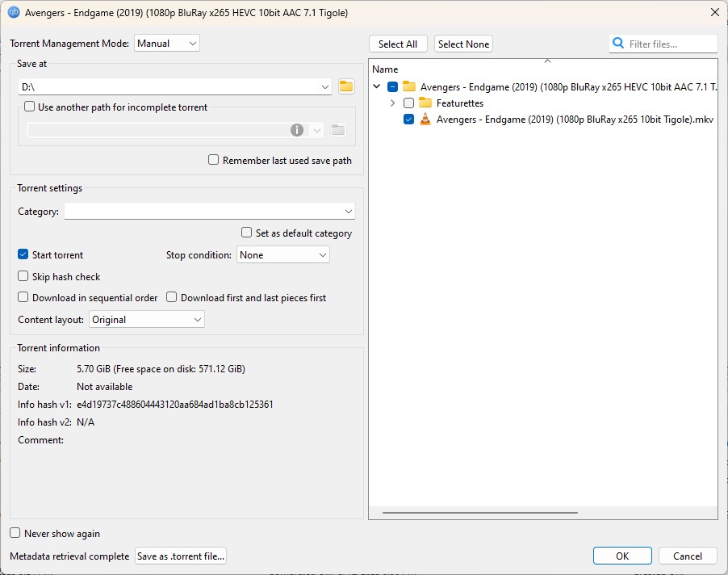Confirm with the OK button
Screen dimensions: 728x575
(x=622, y=556)
